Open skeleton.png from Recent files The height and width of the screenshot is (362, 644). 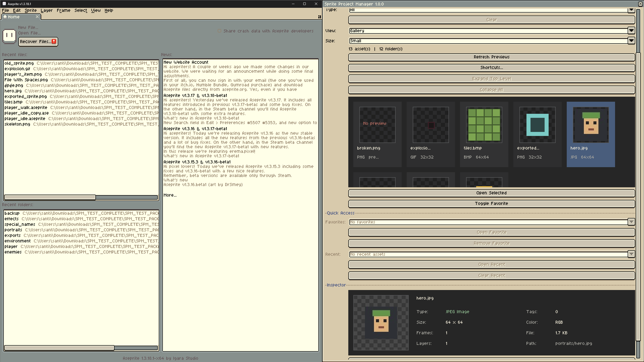click(81, 124)
